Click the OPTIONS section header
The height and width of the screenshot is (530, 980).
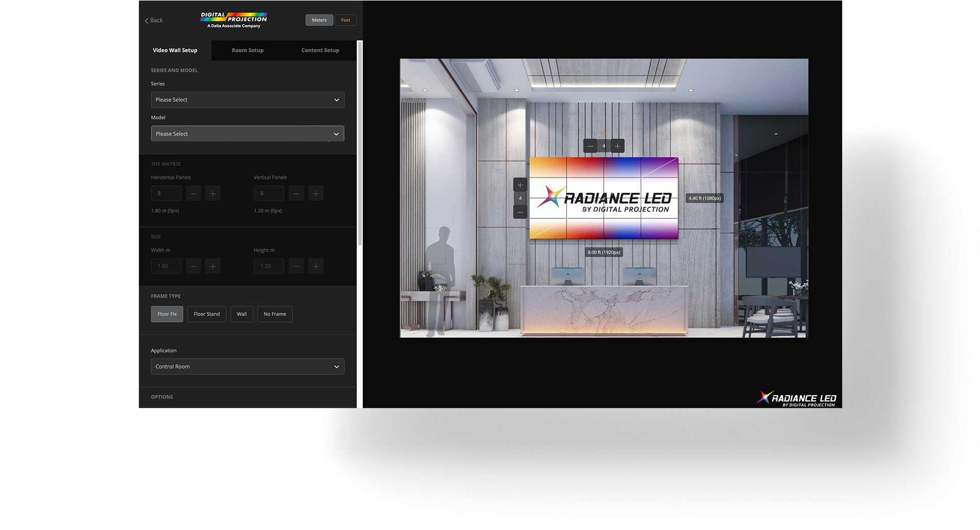click(x=162, y=397)
